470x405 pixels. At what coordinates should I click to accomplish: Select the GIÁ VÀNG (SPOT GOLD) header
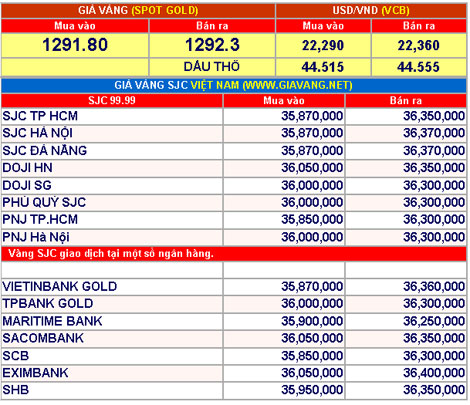point(138,10)
